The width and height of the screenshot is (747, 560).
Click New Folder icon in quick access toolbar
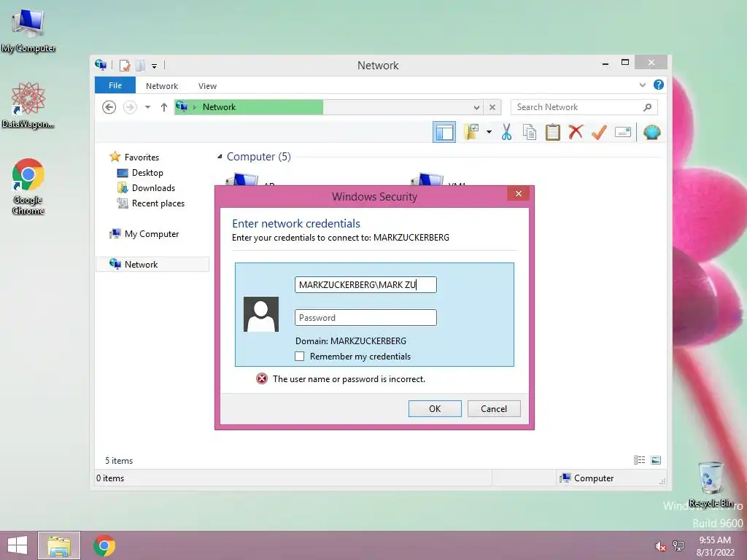[x=141, y=65]
